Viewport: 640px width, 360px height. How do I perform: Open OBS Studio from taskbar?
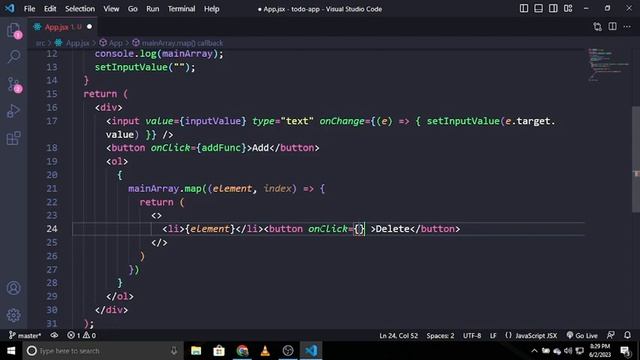click(x=288, y=351)
